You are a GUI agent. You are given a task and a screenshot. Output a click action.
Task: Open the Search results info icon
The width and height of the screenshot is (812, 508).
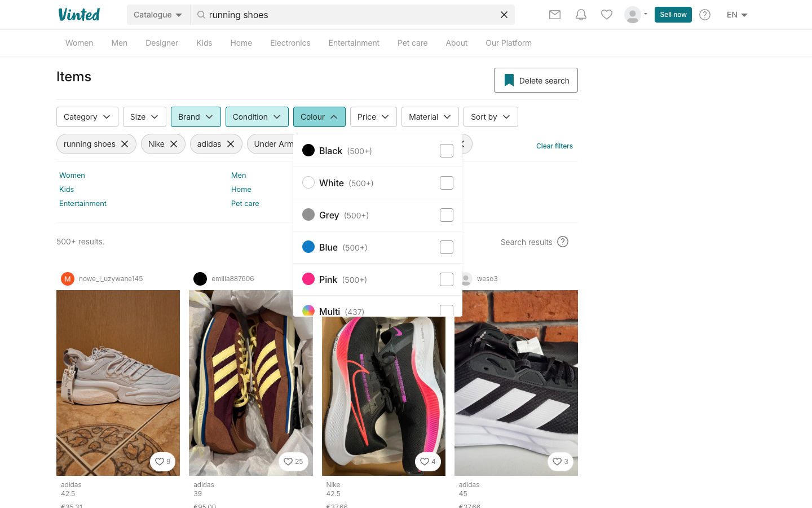(x=563, y=242)
